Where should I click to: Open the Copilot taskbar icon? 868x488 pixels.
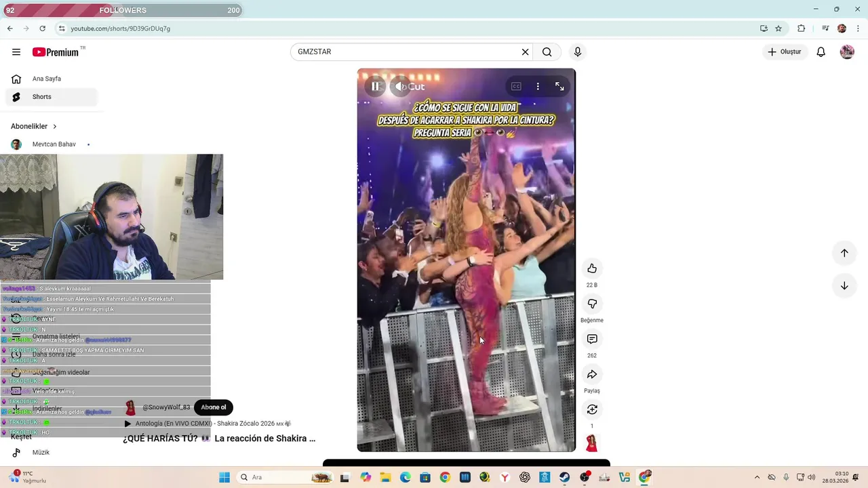(x=366, y=477)
